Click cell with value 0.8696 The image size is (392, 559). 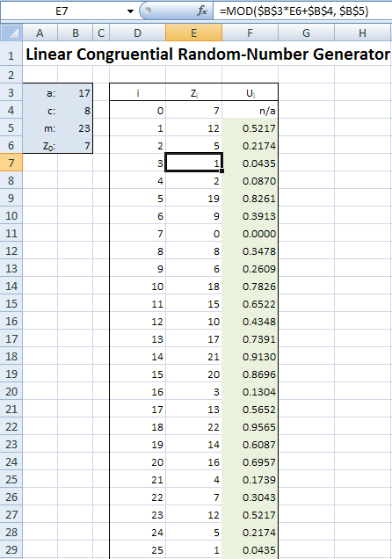(x=250, y=374)
